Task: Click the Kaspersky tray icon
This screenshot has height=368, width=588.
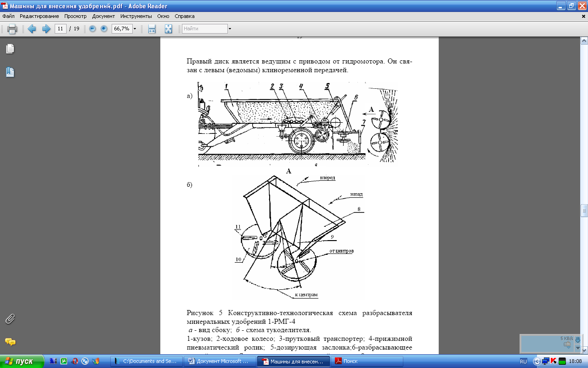Action: pos(554,362)
